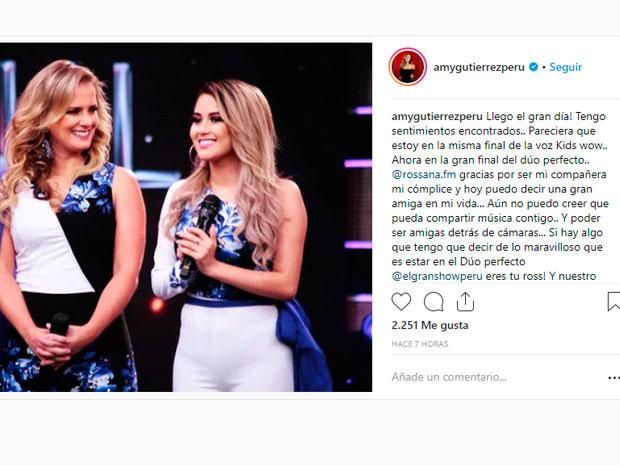Viewport: 620px width, 465px height.
Task: Click the caption text Llego el gran día
Action: [529, 117]
